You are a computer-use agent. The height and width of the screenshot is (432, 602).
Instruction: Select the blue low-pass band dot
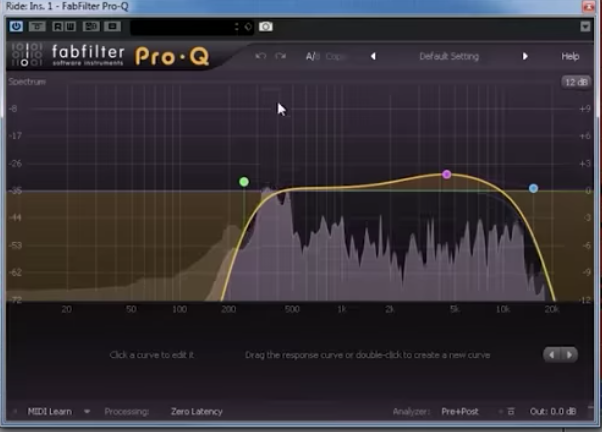(533, 188)
